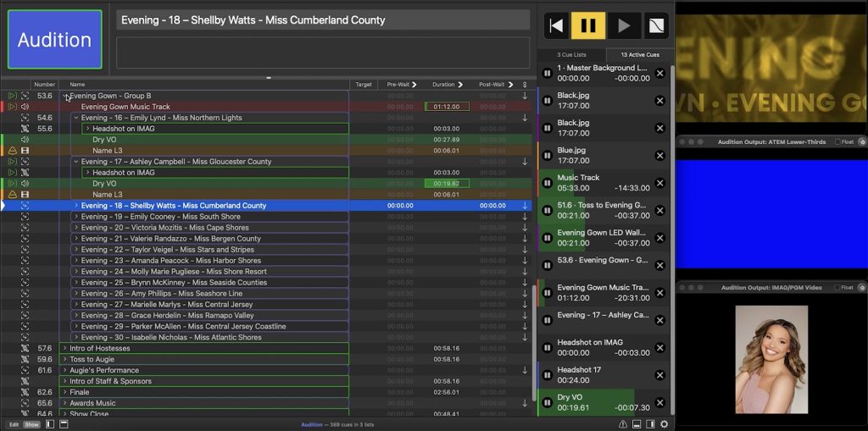Switch to the 3 Cue Lists tab

[572, 55]
